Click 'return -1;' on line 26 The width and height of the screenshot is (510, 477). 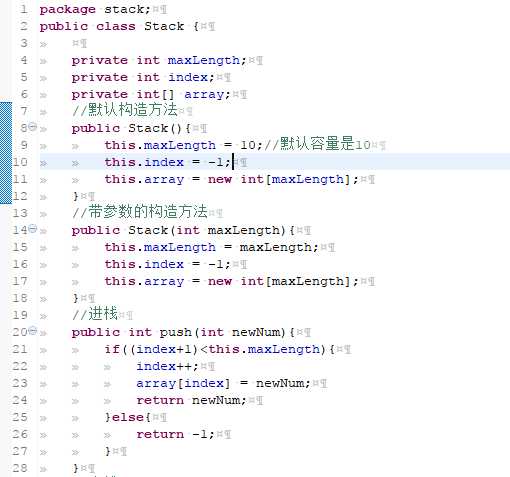point(175,434)
